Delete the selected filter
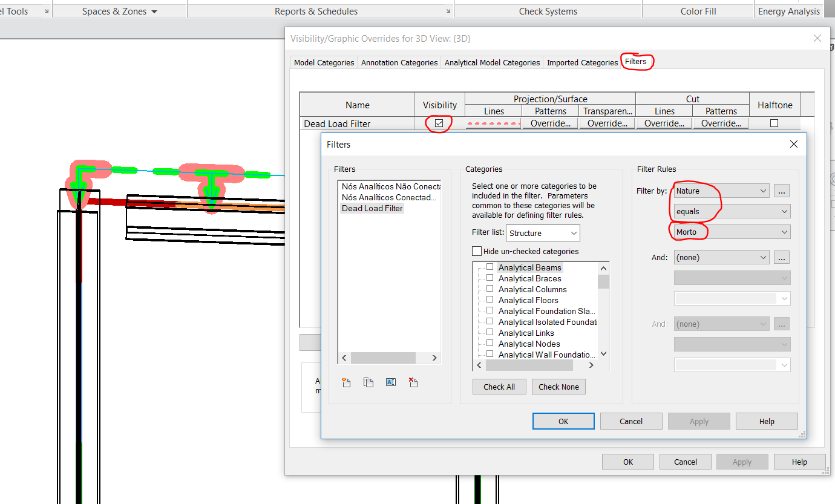Screen dimensions: 835x504 [x=413, y=382]
